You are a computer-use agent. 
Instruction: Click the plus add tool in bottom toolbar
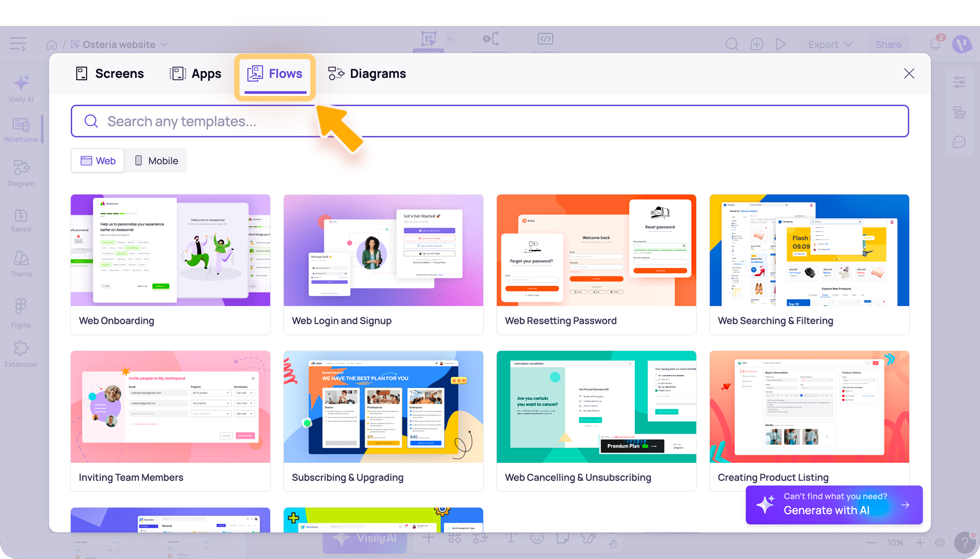point(428,538)
